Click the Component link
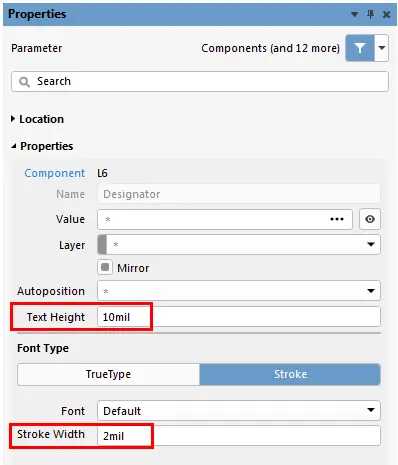The height and width of the screenshot is (465, 398). 55,173
